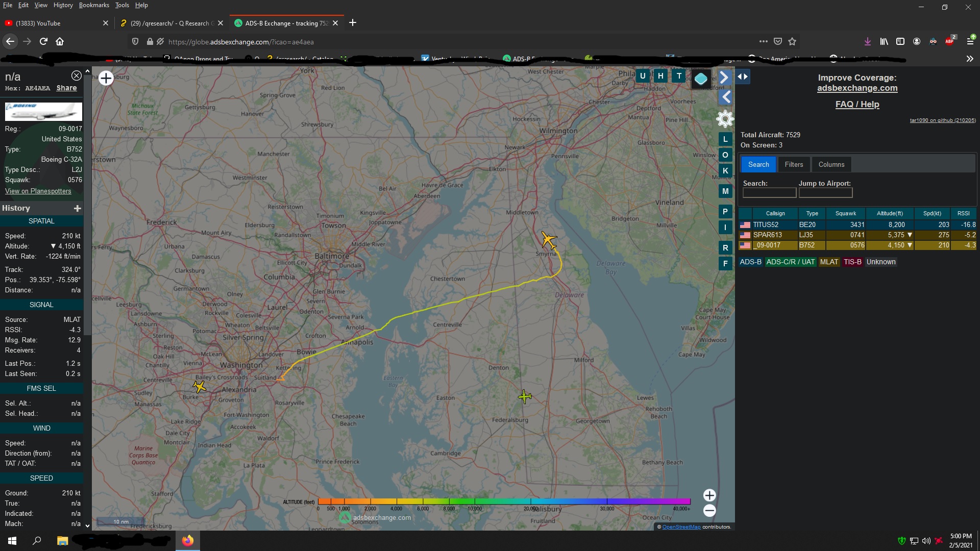Open a new browser tab
The width and height of the screenshot is (980, 551).
(353, 22)
